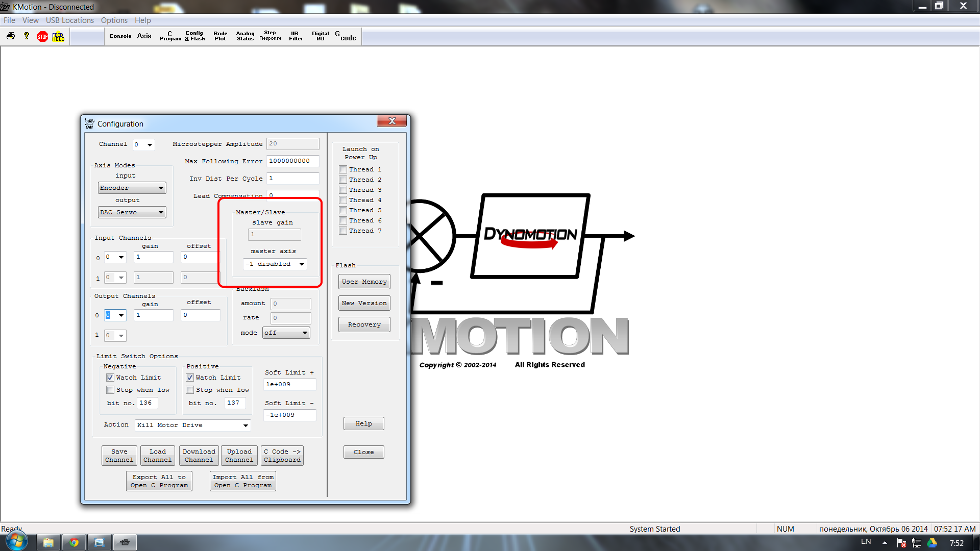Screen dimensions: 980x551
Task: Click the red STOP icon
Action: pos(42,36)
